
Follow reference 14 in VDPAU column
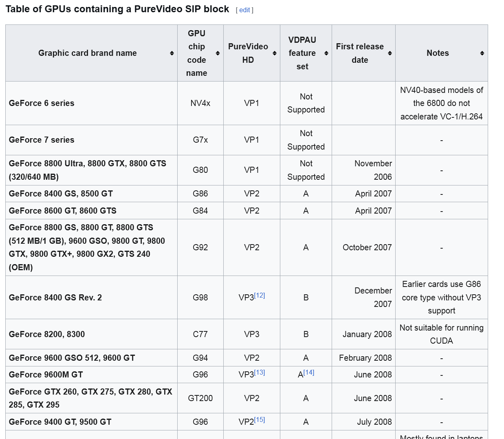[309, 373]
